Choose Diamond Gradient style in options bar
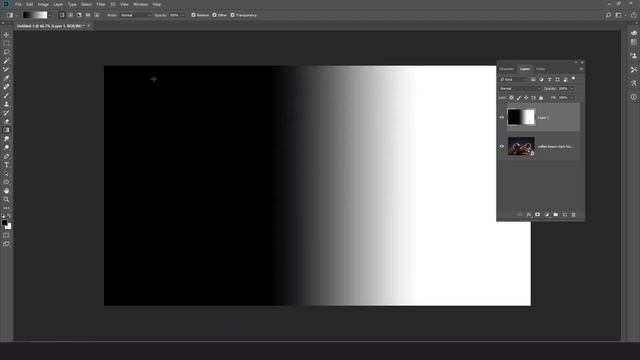Viewport: 640px width, 360px height. point(97,15)
